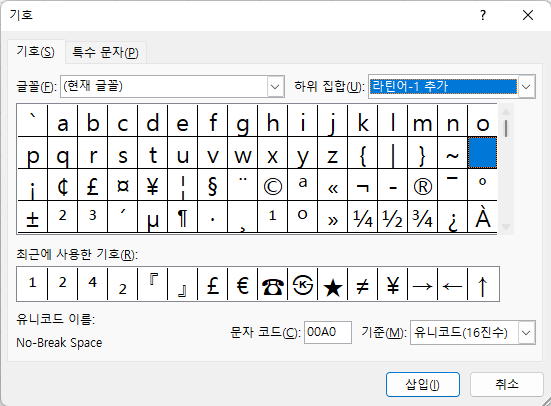This screenshot has height=406, width=551.
Task: Open the 글꼴 font dropdown
Action: pyautogui.click(x=275, y=86)
